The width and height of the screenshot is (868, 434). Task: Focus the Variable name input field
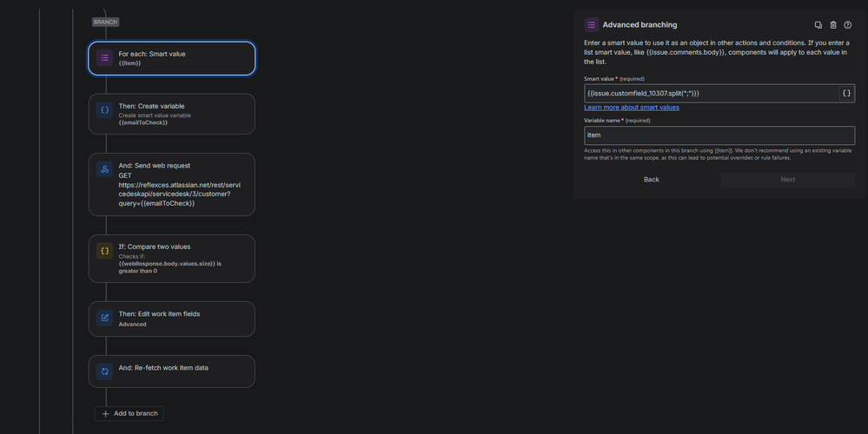[x=719, y=135]
